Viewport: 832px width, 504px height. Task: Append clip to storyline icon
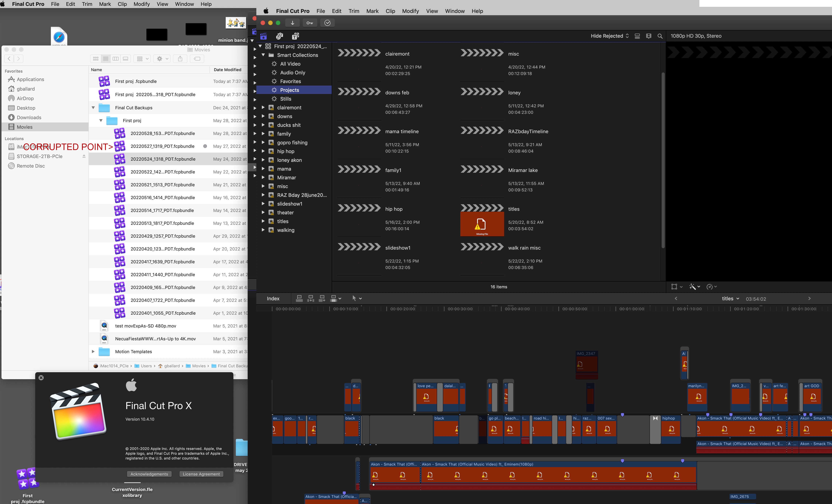pyautogui.click(x=322, y=299)
